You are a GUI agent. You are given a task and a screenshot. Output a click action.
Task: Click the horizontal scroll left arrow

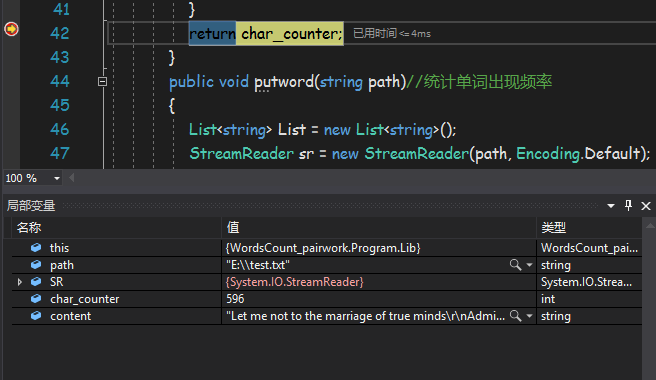tap(72, 178)
